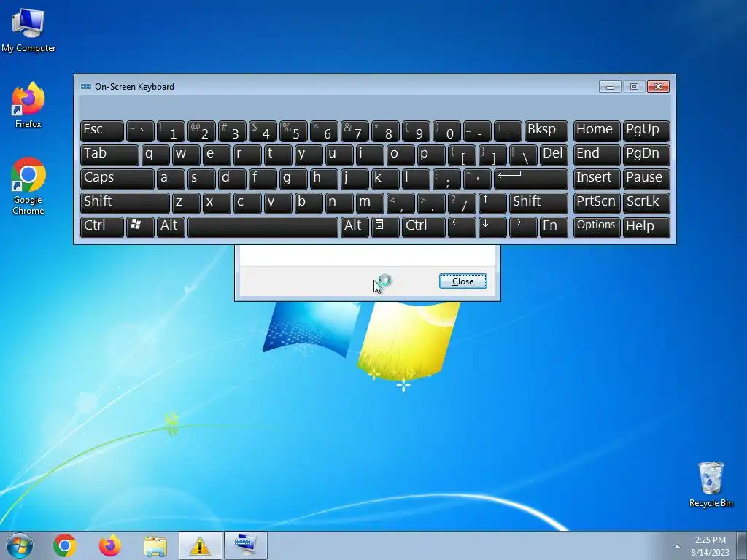Tap the spacebar key
The image size is (747, 560).
[x=263, y=227]
